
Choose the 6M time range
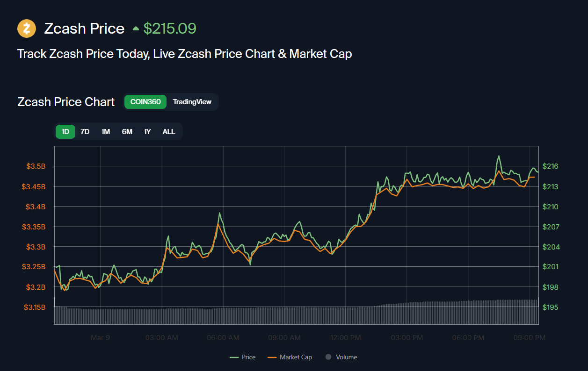tap(127, 132)
